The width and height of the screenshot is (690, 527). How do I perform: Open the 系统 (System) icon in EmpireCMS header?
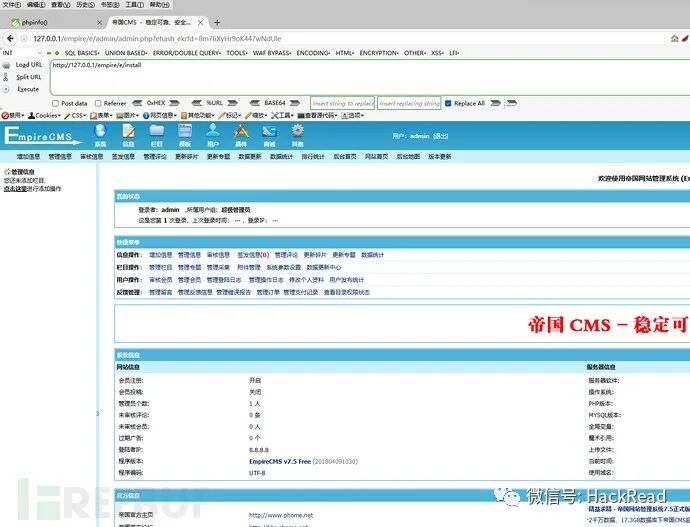100,135
